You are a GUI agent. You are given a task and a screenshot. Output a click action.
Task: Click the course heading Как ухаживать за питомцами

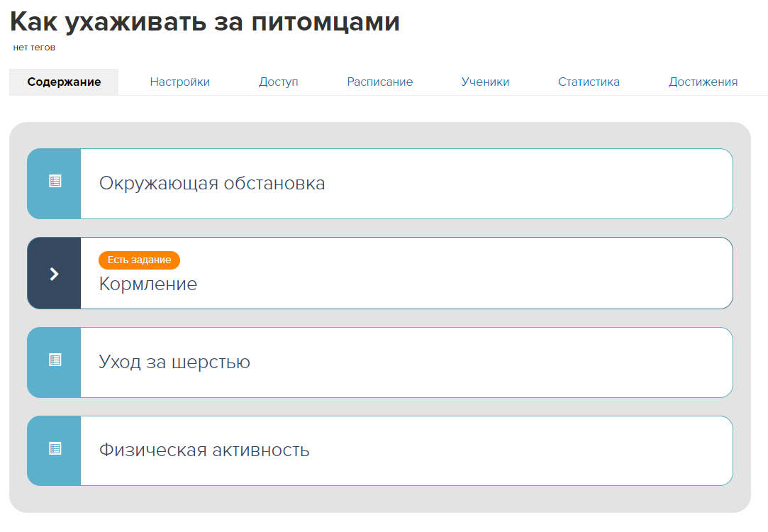(x=205, y=22)
